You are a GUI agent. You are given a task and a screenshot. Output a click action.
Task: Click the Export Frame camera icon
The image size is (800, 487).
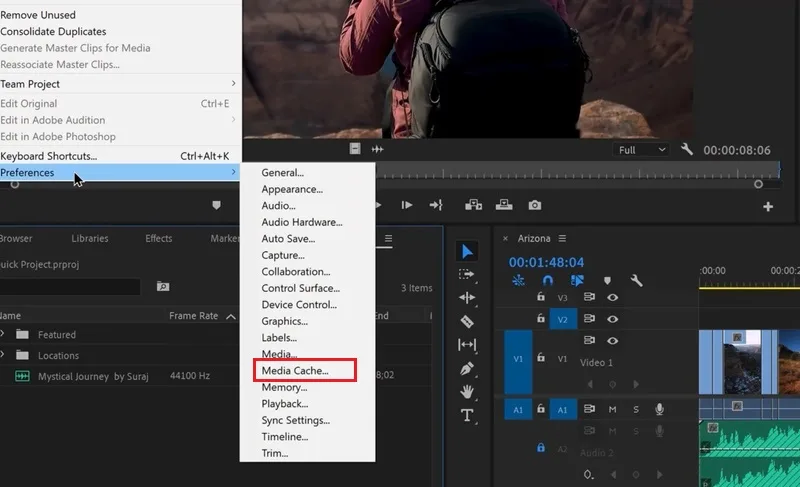point(535,205)
